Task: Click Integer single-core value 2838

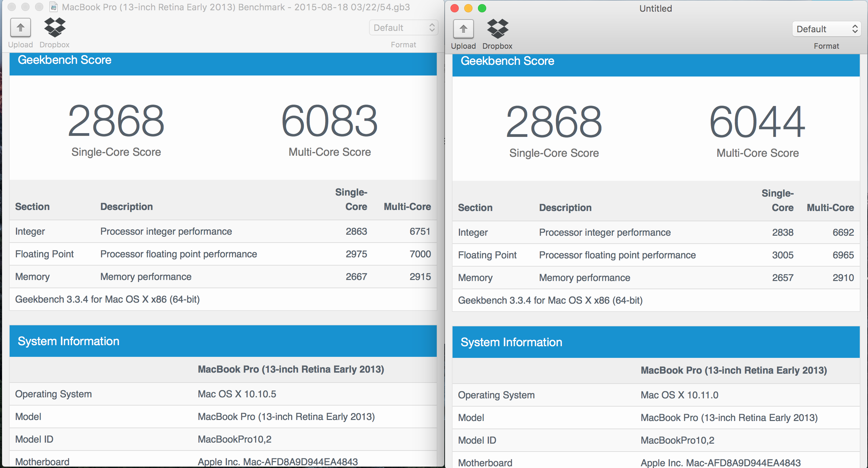Action: (x=783, y=232)
